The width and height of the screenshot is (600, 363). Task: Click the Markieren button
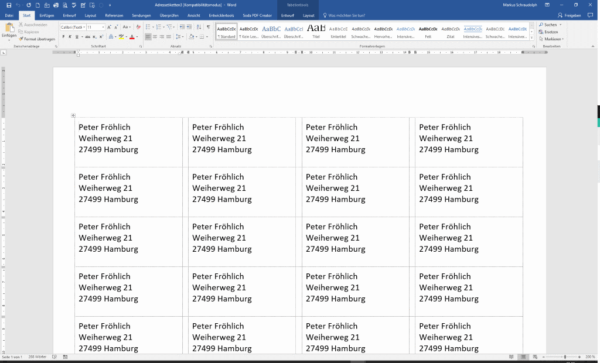(x=551, y=39)
